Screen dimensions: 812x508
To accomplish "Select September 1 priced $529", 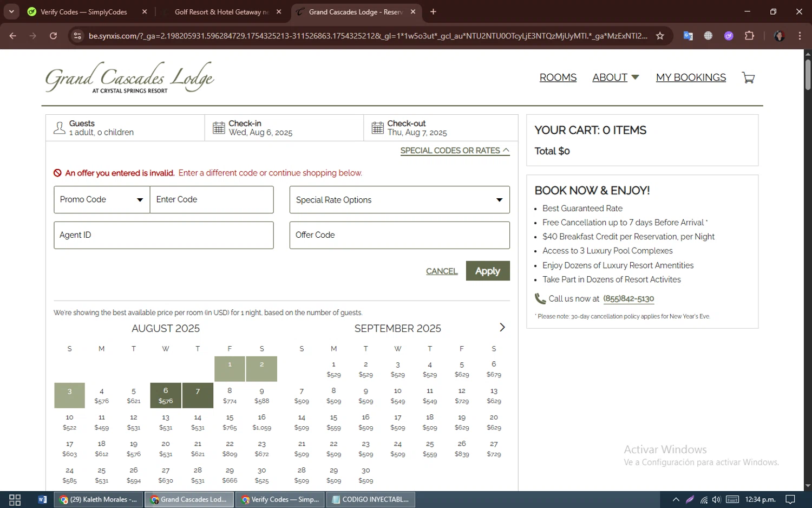I will coord(333,369).
